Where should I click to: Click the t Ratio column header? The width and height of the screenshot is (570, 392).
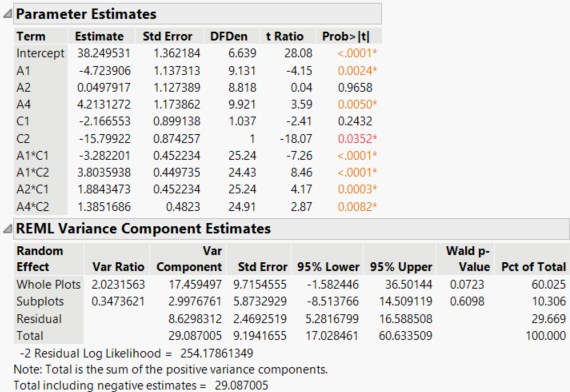pyautogui.click(x=285, y=36)
